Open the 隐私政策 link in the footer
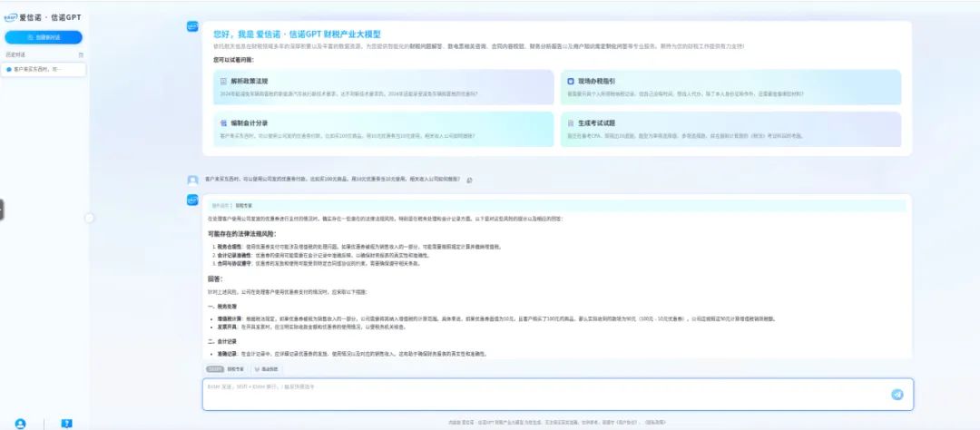This screenshot has height=430, width=980. pyautogui.click(x=656, y=423)
